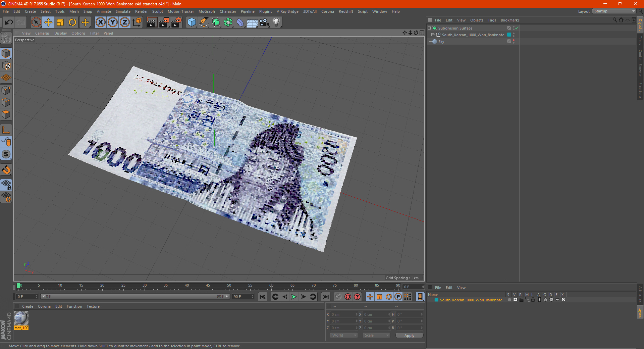Add a Camera object
This screenshot has width=644, height=349.
tap(264, 22)
